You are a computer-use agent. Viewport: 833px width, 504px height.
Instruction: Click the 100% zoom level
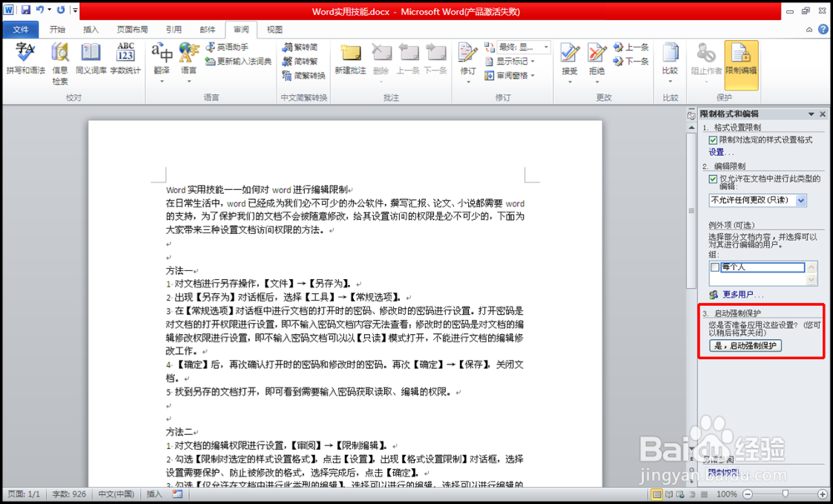[727, 495]
